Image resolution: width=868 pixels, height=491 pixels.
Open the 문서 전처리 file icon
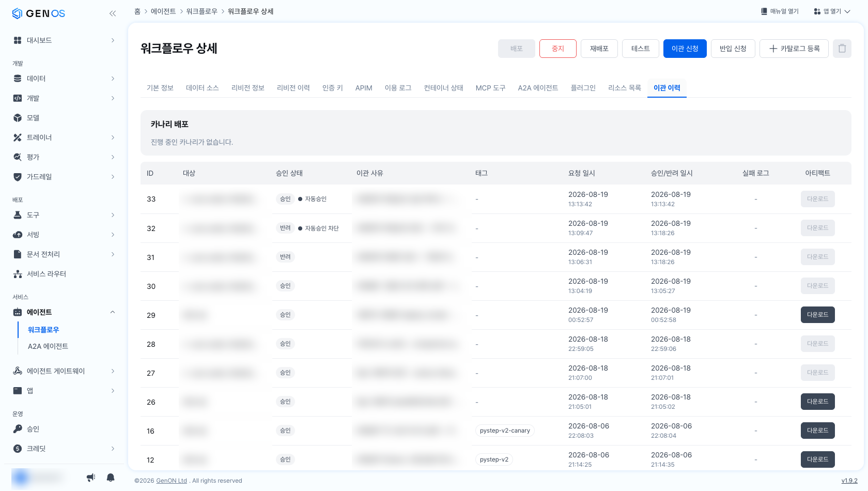(x=18, y=254)
